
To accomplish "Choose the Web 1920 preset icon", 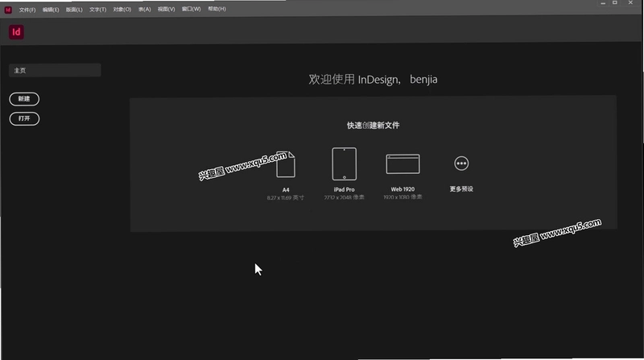I will (402, 164).
